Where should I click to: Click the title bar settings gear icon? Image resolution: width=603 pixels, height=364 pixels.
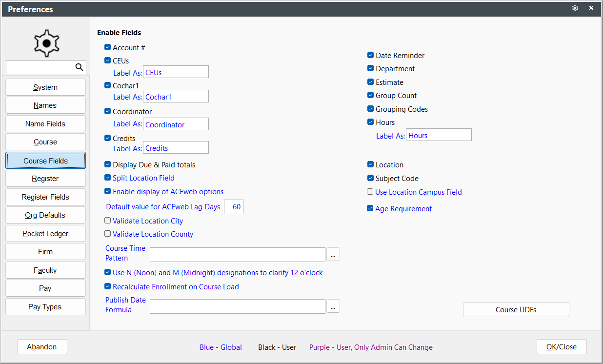click(575, 8)
